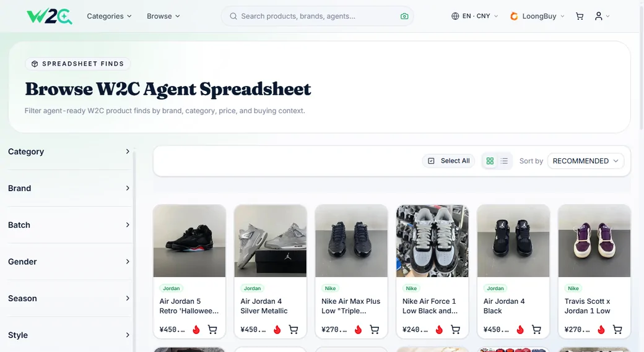The width and height of the screenshot is (644, 352).
Task: Open the Categories menu
Action: click(x=109, y=16)
